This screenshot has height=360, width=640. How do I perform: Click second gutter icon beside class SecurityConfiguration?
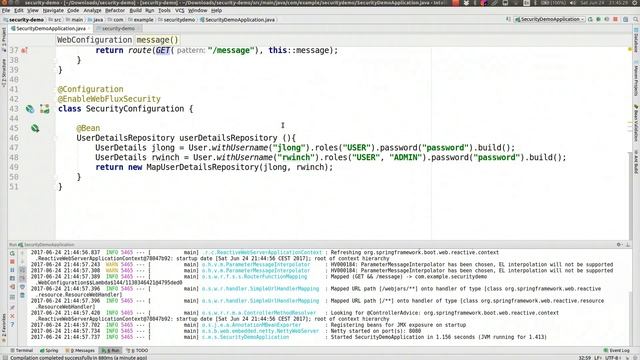tap(44, 109)
